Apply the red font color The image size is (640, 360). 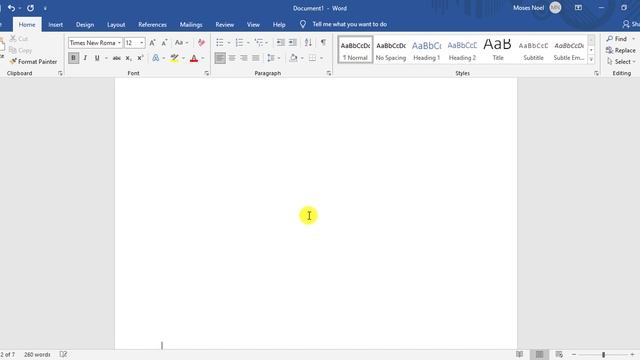click(194, 58)
